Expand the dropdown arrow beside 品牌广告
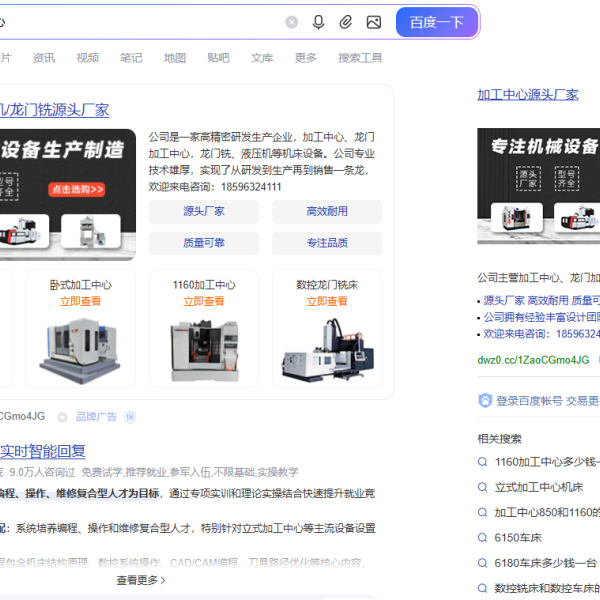 click(x=62, y=417)
